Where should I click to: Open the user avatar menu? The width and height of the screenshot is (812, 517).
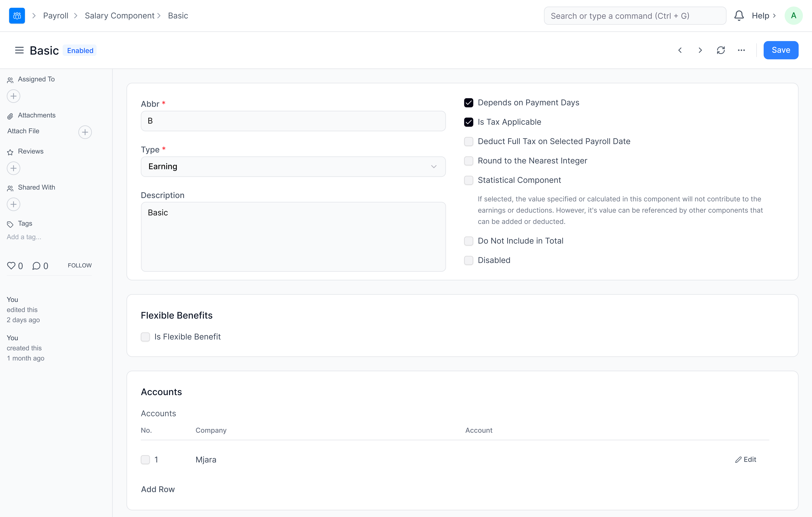tap(793, 16)
